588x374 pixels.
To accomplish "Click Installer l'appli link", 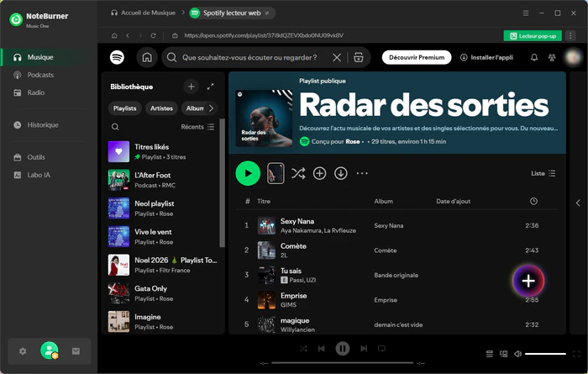I will 486,57.
